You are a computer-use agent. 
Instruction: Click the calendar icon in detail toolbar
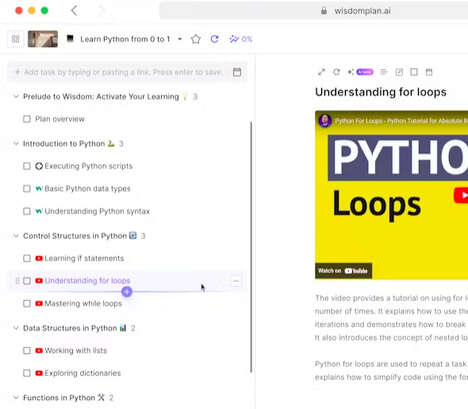[429, 72]
